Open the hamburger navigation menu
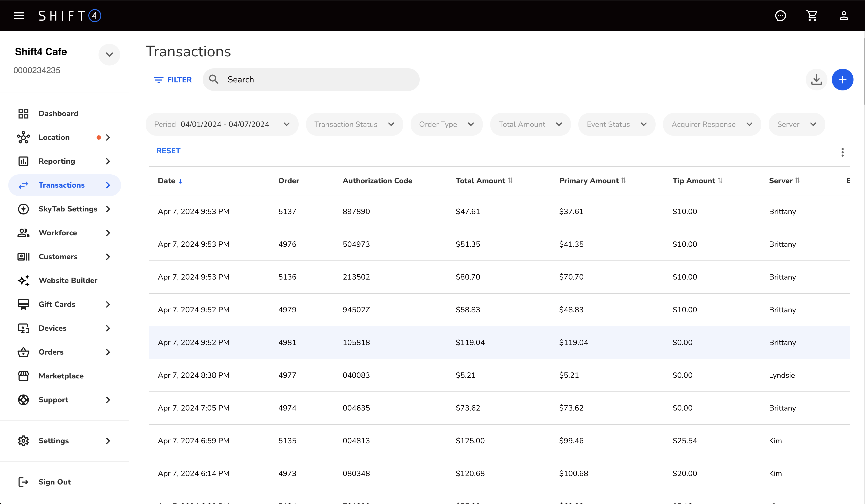865x504 pixels. pyautogui.click(x=18, y=15)
